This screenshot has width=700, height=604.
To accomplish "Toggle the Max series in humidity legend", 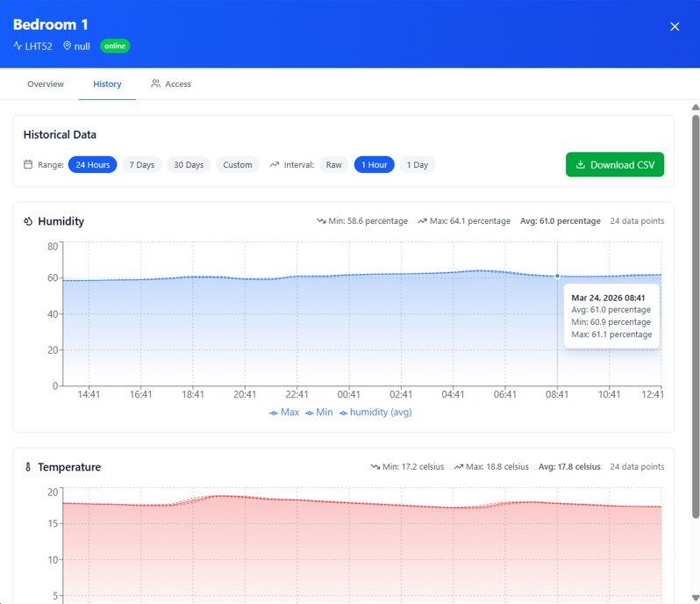I will [x=284, y=412].
